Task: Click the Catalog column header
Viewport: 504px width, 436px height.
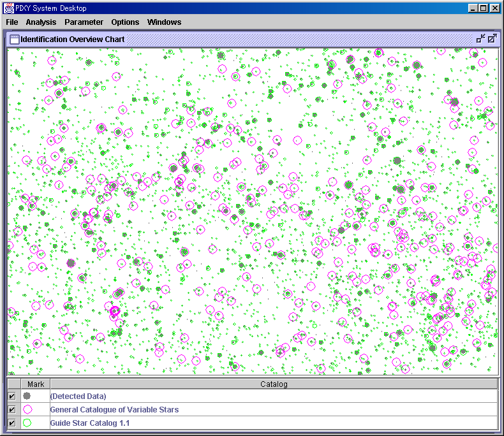Action: click(x=274, y=384)
